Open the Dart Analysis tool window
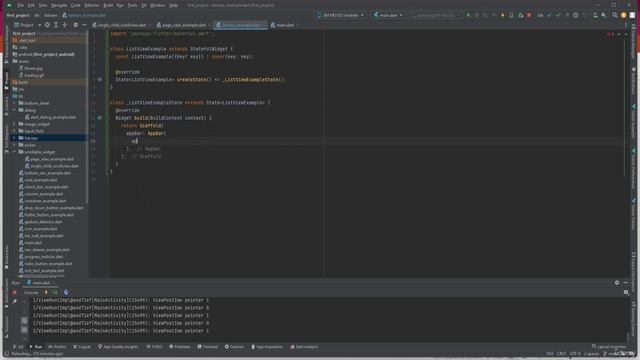The image size is (640, 360). point(304,347)
